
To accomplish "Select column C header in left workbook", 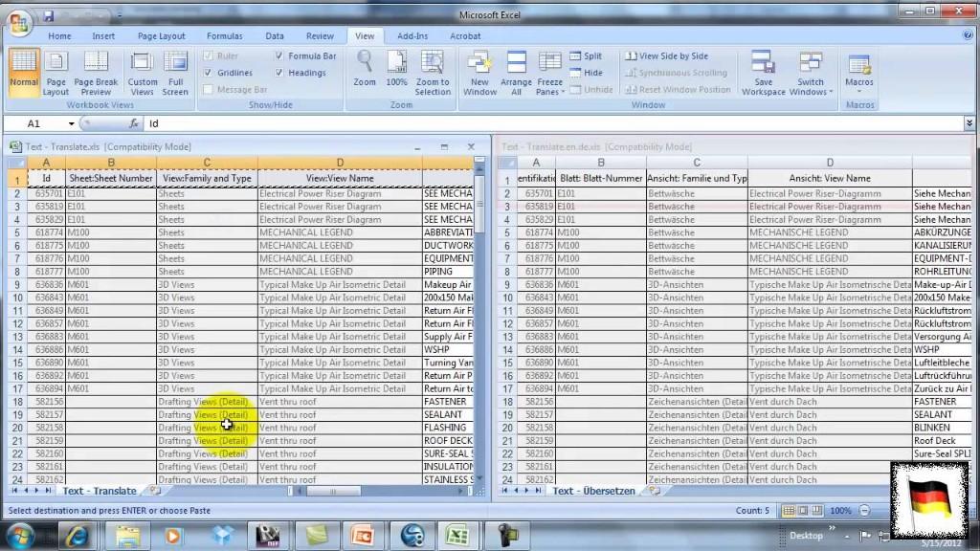I will click(207, 163).
